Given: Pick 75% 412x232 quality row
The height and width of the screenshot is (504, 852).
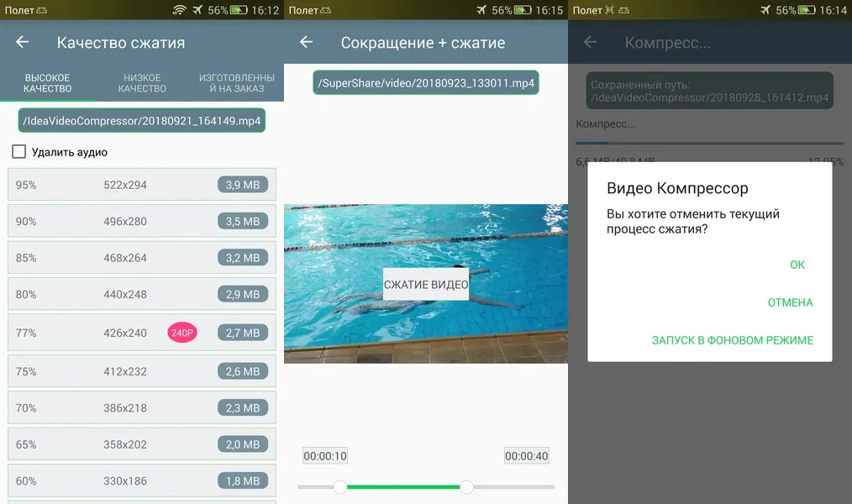Looking at the screenshot, I should (142, 371).
